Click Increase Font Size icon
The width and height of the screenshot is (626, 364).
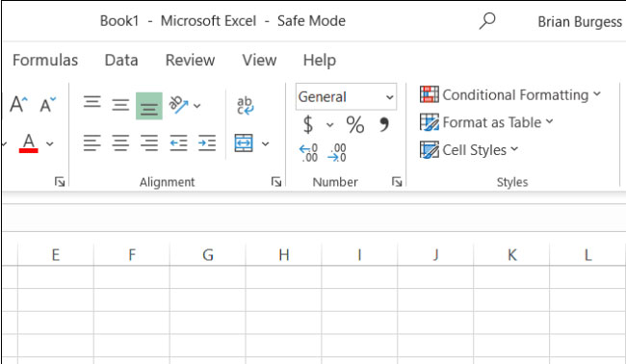pos(18,105)
